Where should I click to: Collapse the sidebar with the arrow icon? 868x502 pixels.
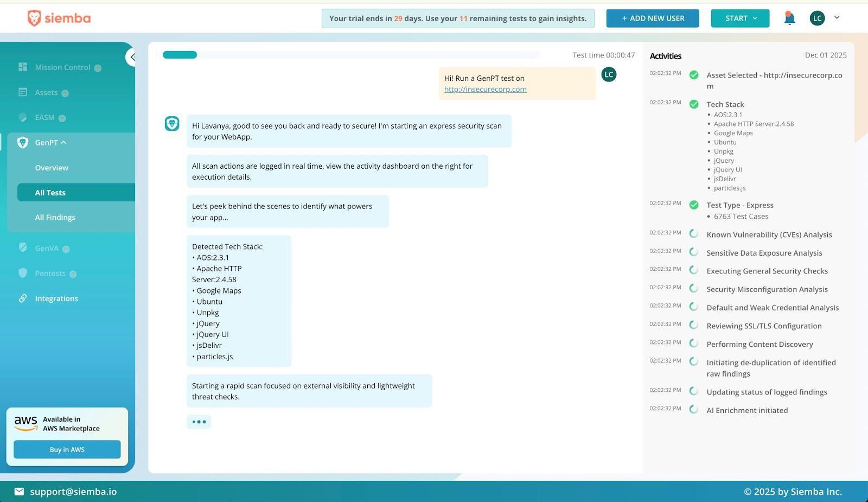[x=131, y=56]
